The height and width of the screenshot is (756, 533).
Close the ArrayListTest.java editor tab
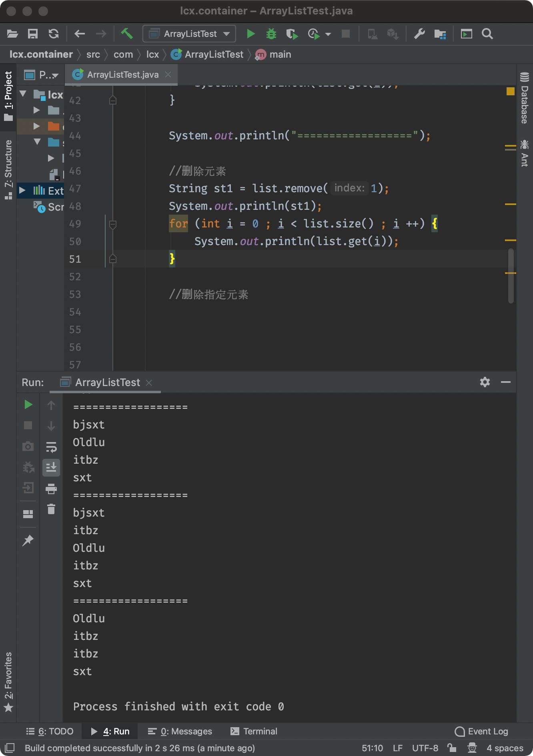[x=168, y=75]
